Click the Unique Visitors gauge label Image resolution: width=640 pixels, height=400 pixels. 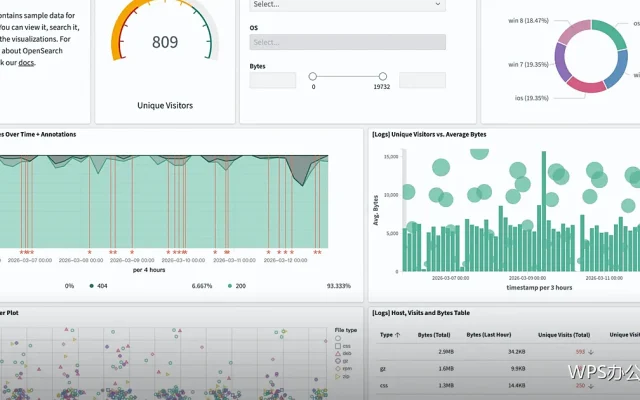tap(165, 105)
